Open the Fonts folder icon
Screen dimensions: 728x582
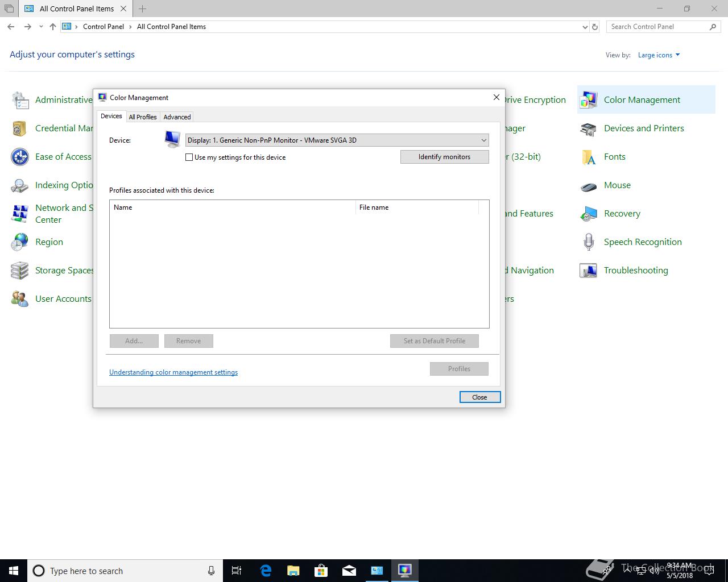[x=588, y=157]
